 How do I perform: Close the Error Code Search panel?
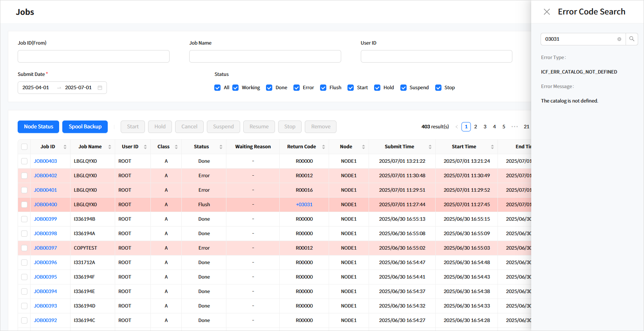click(547, 12)
